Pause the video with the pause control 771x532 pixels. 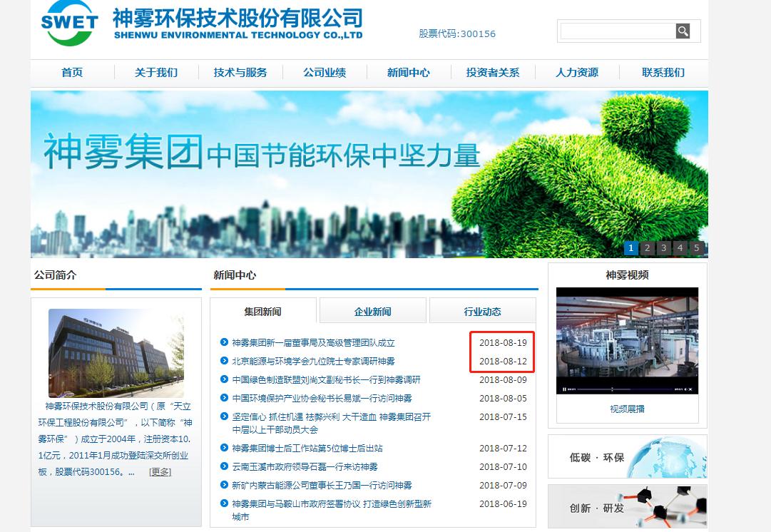click(564, 389)
